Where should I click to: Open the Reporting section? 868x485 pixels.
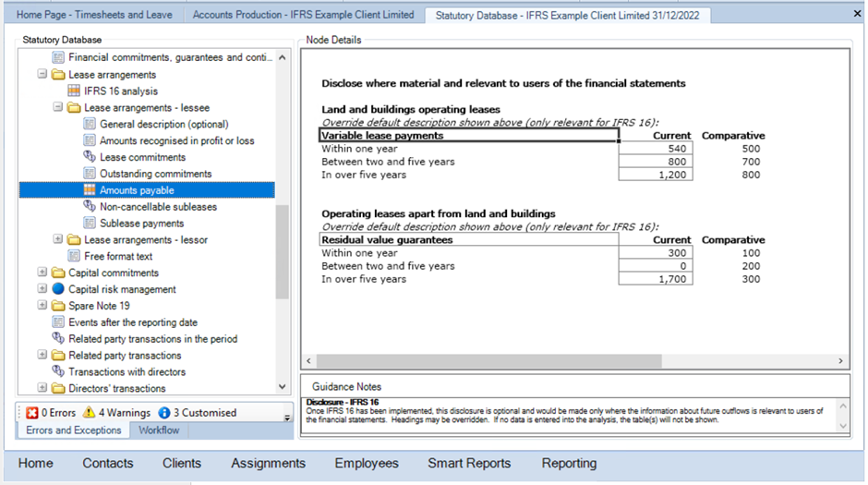point(569,463)
